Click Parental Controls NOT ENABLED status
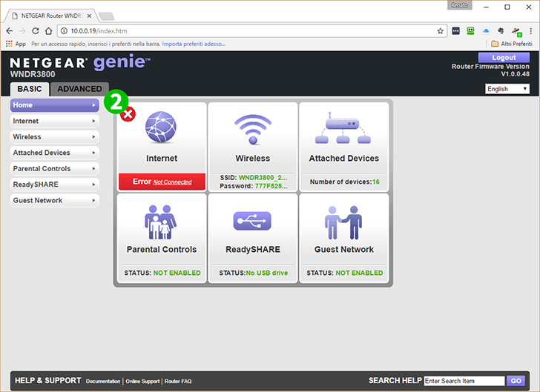This screenshot has width=540, height=392. coord(177,273)
